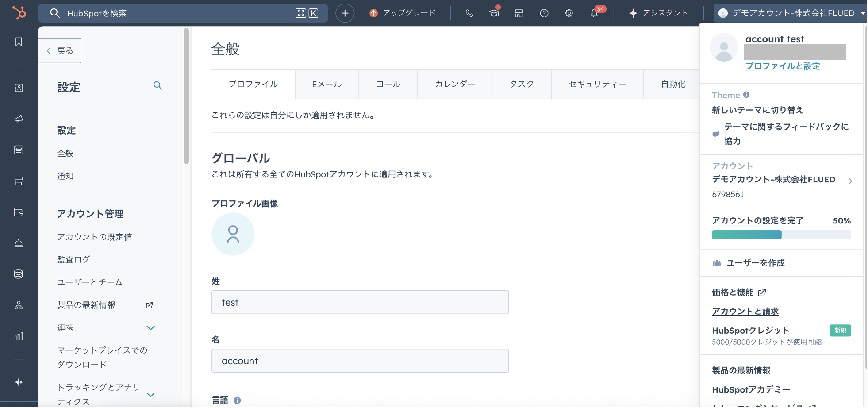This screenshot has width=868, height=408.
Task: Open the notifications bell icon
Action: click(594, 13)
